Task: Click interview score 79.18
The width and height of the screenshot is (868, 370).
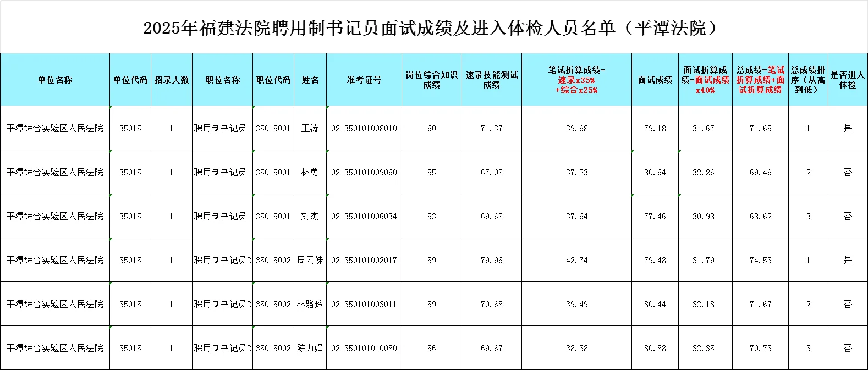Action: click(x=655, y=128)
